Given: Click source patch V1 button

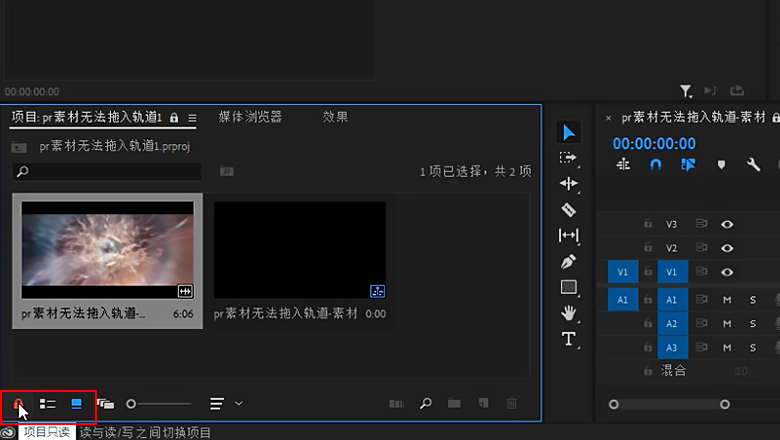Looking at the screenshot, I should pos(623,272).
